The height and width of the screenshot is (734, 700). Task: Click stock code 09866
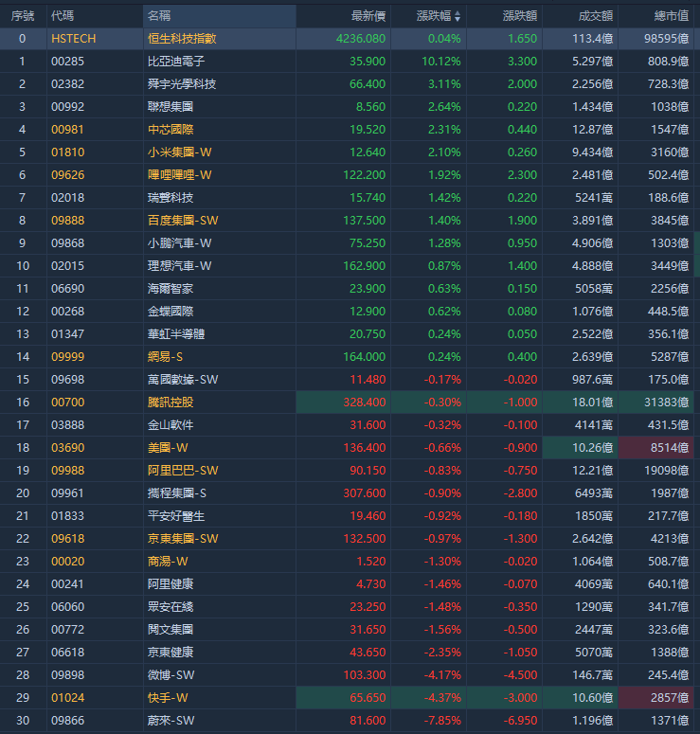point(67,721)
